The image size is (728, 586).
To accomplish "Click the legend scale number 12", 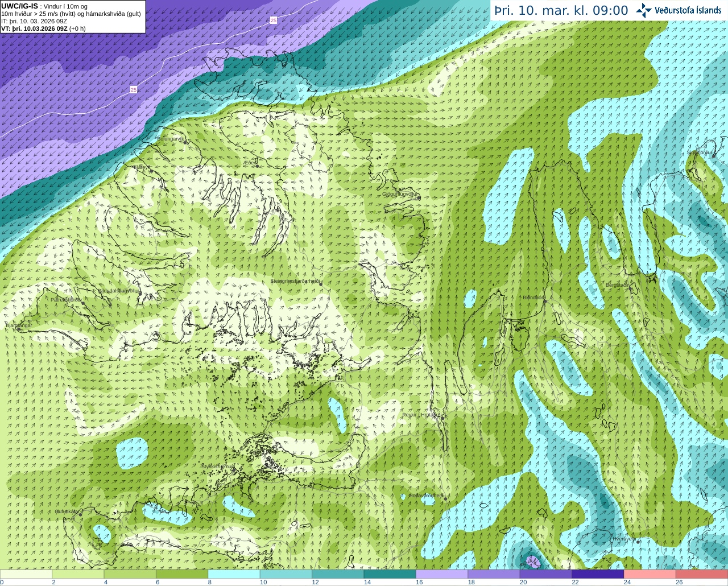I will click(x=315, y=582).
